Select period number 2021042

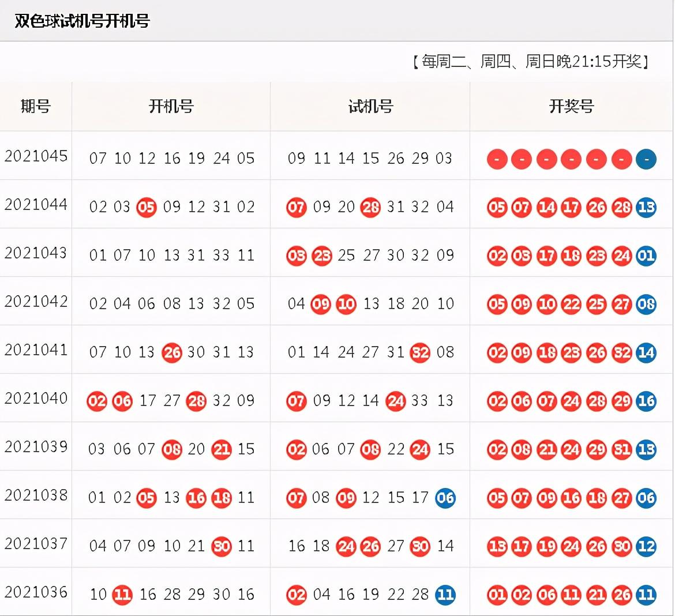pyautogui.click(x=36, y=301)
